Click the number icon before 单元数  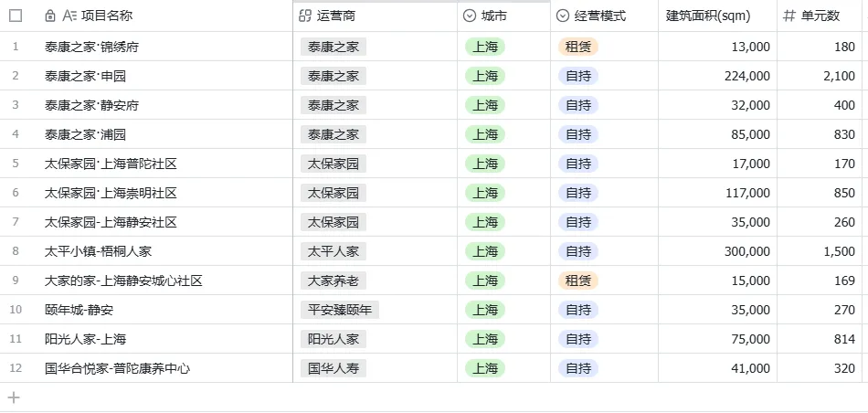click(789, 16)
